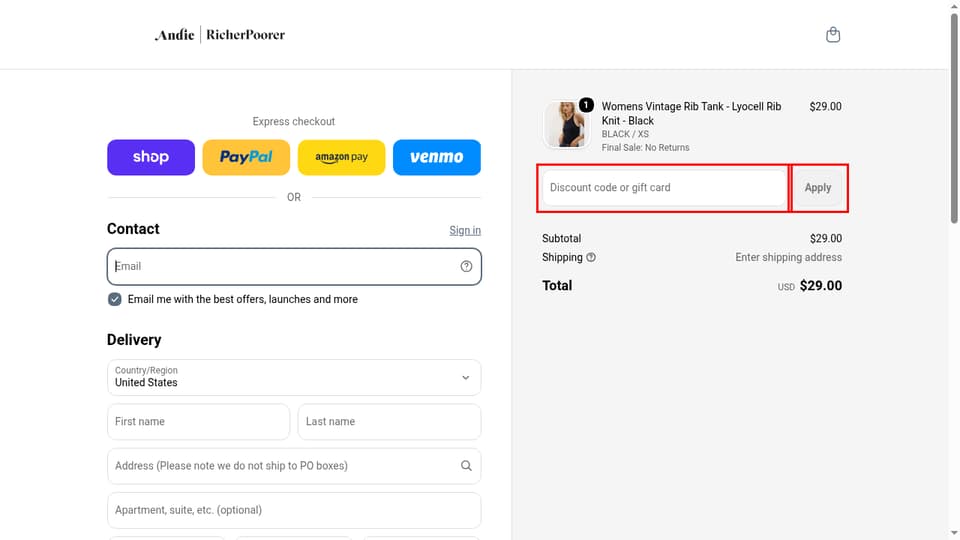Click the shipping info question mark icon
960x540 pixels.
(591, 258)
